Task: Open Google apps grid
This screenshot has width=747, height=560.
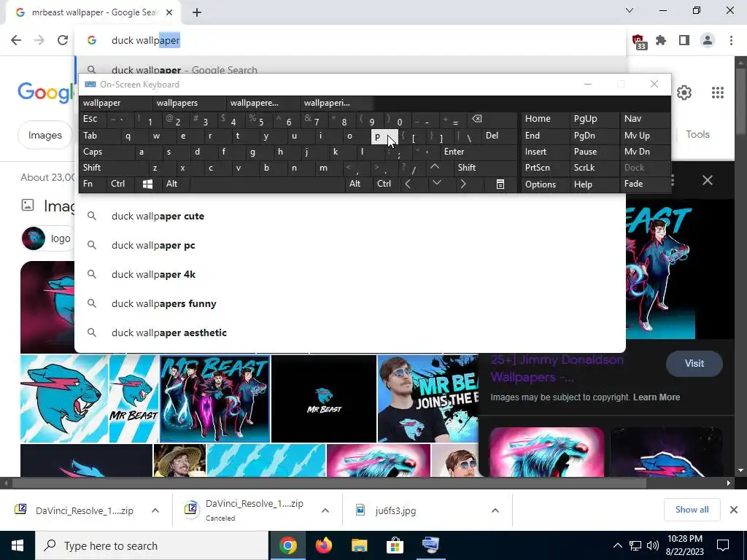Action: coord(718,93)
